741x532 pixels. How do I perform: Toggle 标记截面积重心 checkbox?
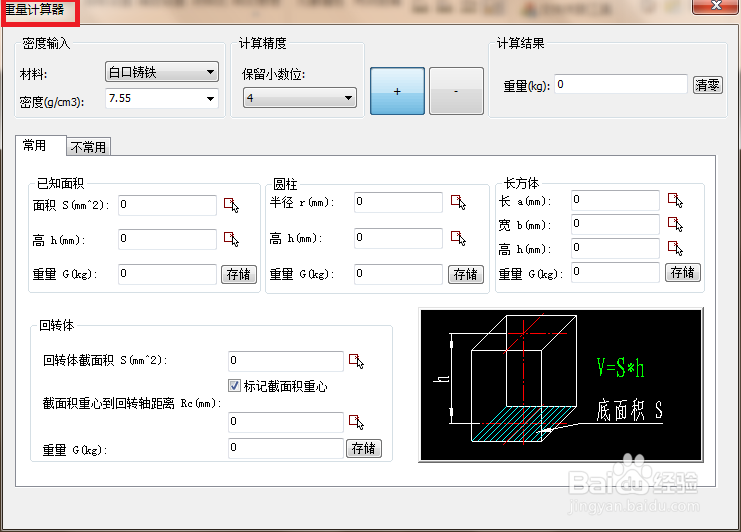234,386
